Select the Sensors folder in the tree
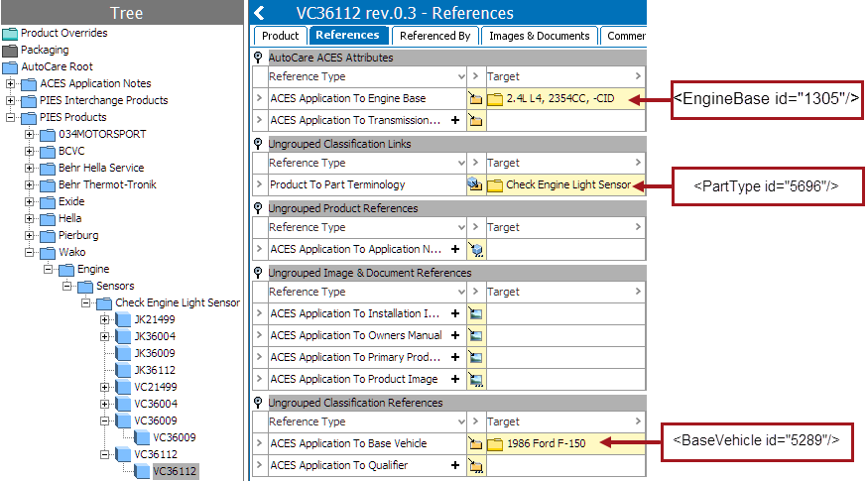This screenshot has height=481, width=868. click(x=115, y=286)
